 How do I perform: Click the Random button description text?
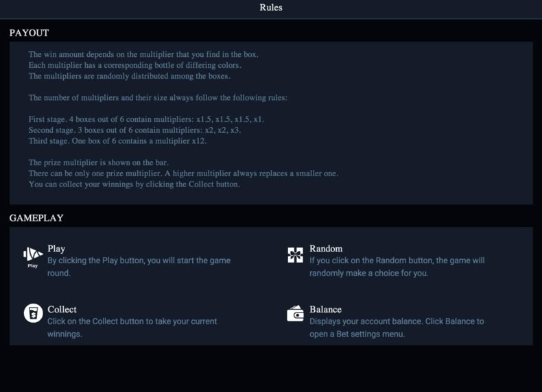coord(397,267)
